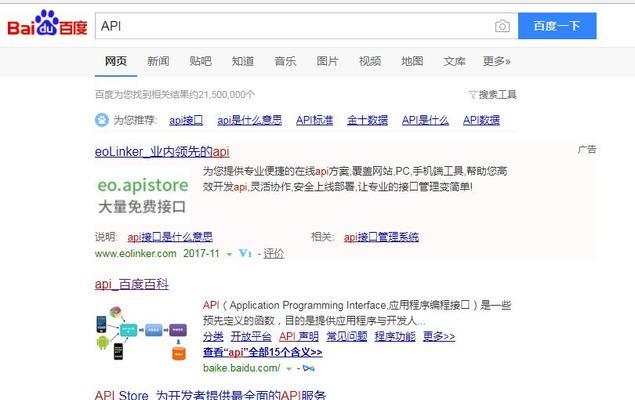Open suggested search API是什么
Image resolution: width=635 pixels, height=400 pixels.
425,120
